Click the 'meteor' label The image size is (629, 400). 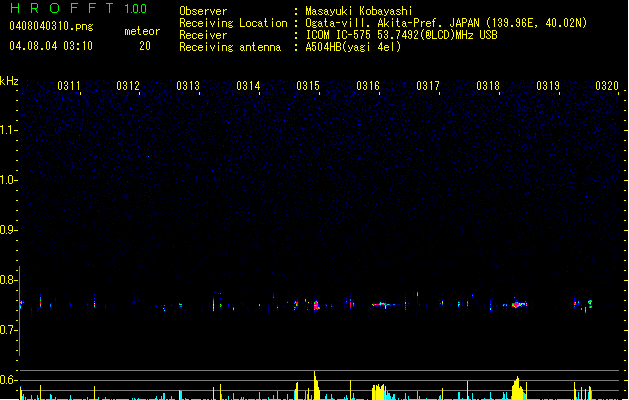pos(142,31)
